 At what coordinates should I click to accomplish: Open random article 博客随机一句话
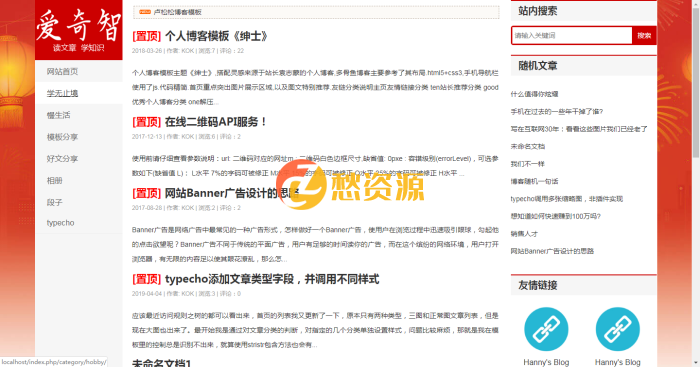coord(534,181)
